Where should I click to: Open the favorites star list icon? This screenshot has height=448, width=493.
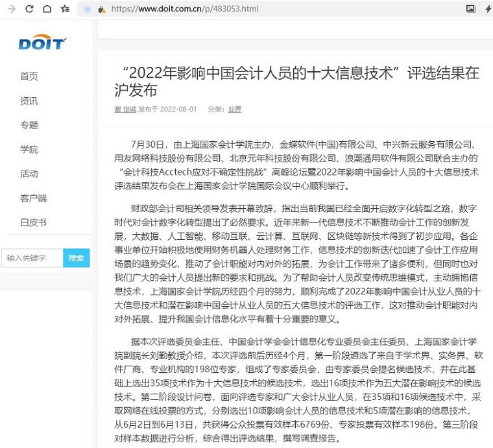pos(65,9)
